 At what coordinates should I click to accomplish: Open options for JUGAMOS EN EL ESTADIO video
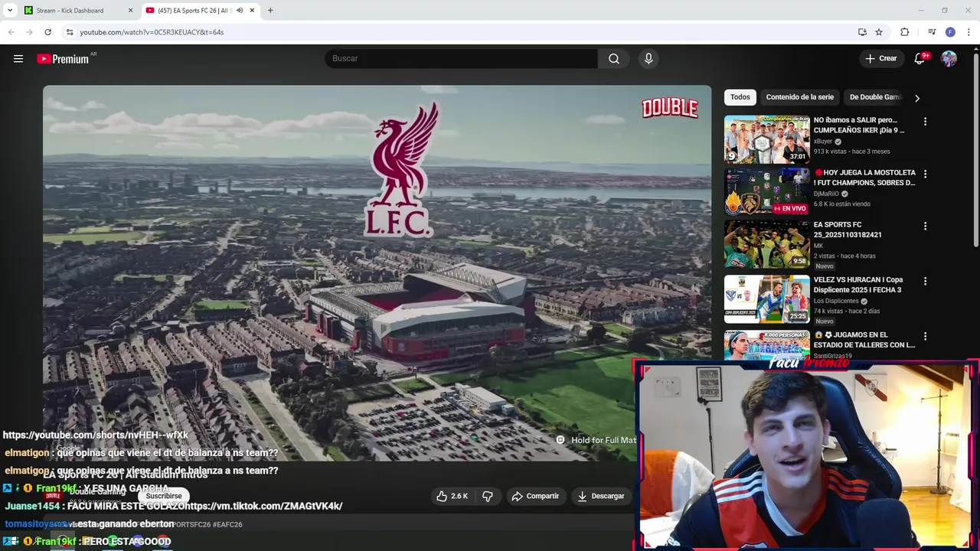click(925, 337)
